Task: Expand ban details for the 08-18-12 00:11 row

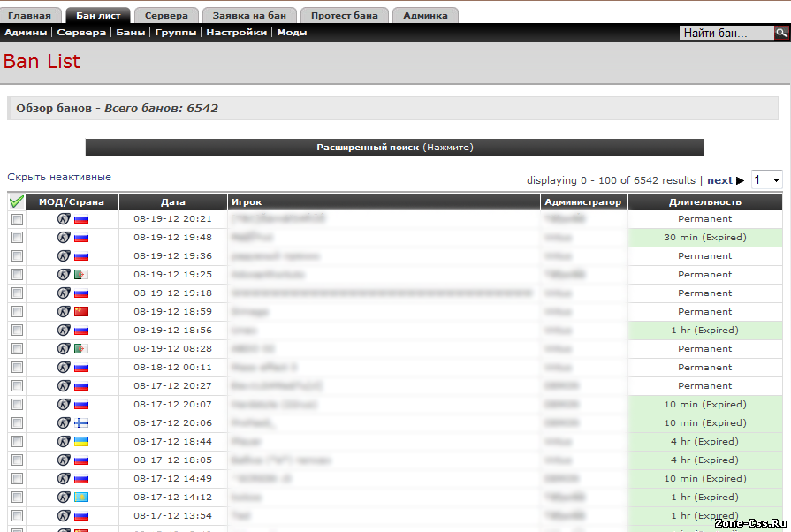Action: point(384,368)
